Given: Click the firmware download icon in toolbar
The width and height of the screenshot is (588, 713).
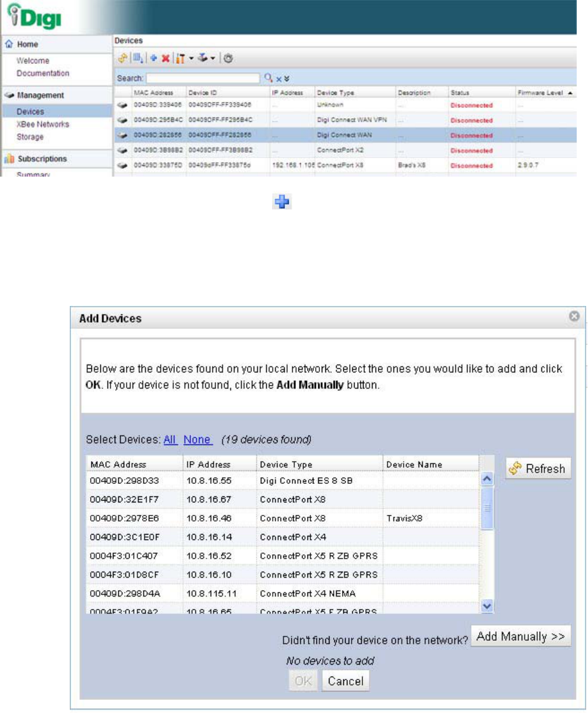Looking at the screenshot, I should point(202,58).
